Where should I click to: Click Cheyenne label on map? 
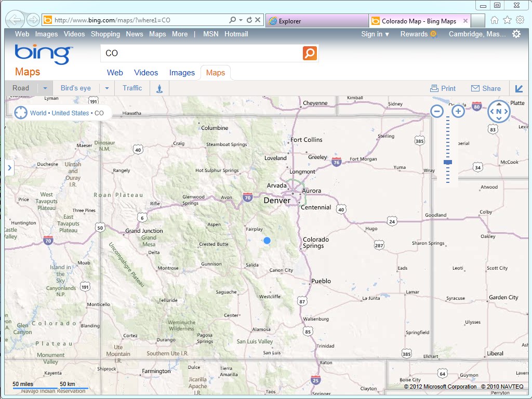(315, 103)
